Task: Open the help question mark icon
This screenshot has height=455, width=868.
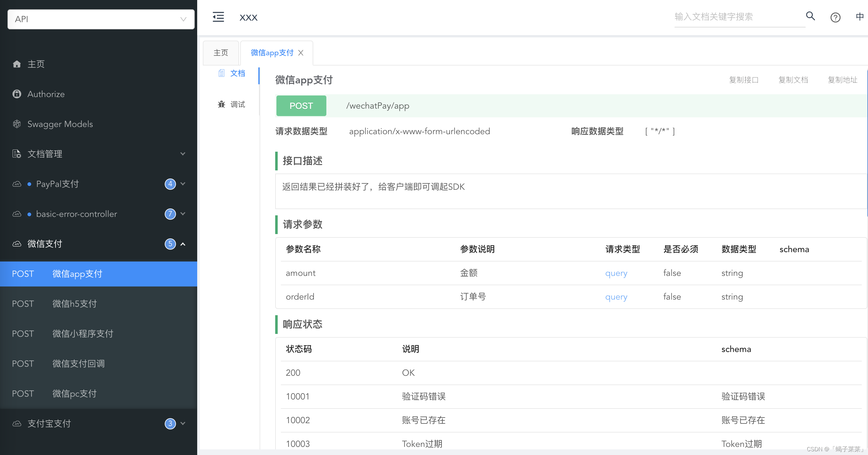Action: (x=835, y=17)
